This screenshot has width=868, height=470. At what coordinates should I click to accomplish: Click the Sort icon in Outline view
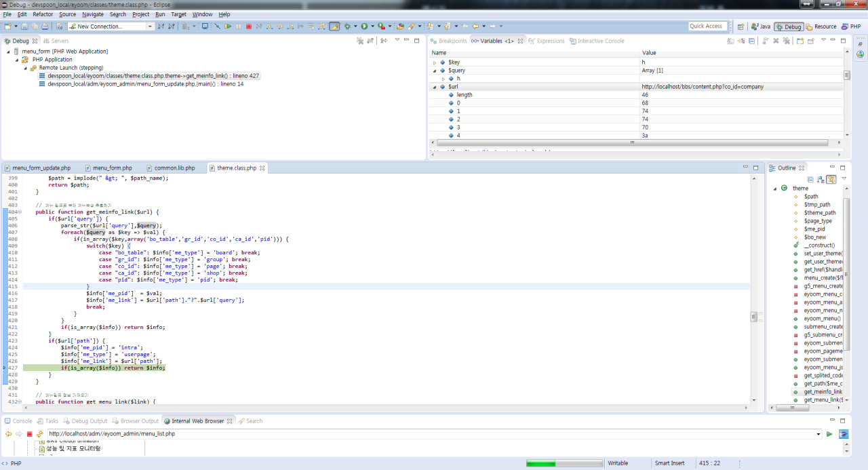820,179
